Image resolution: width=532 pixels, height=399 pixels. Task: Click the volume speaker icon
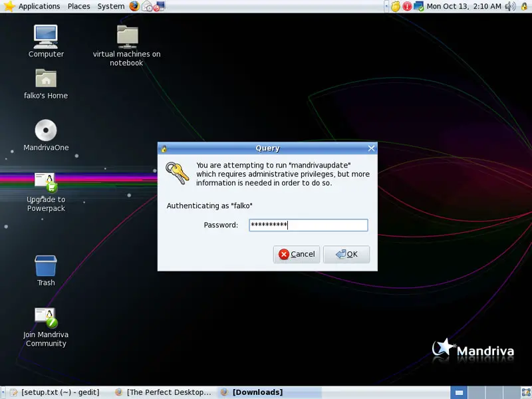pyautogui.click(x=510, y=6)
